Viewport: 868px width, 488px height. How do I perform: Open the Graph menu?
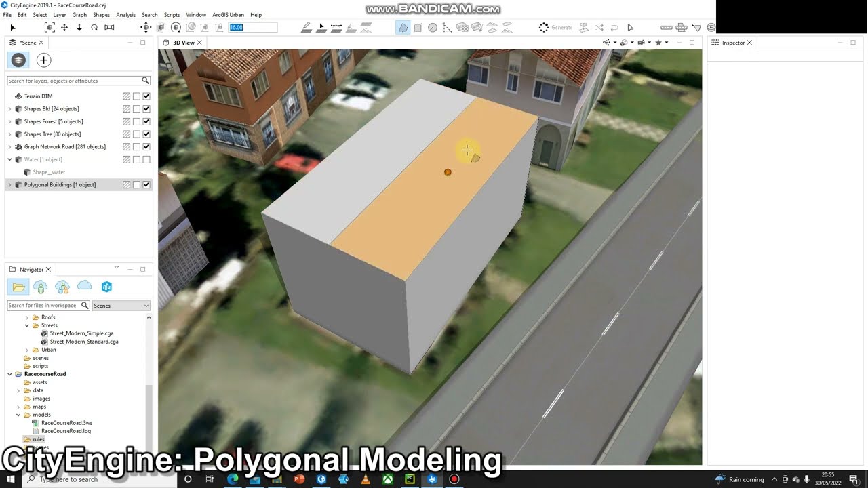pos(79,15)
